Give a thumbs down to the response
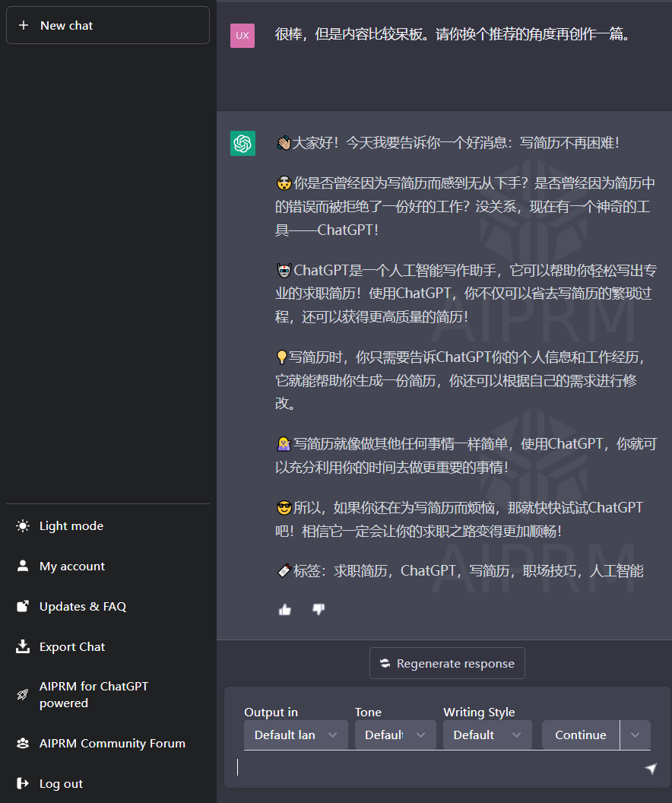Image resolution: width=672 pixels, height=803 pixels. [x=318, y=609]
